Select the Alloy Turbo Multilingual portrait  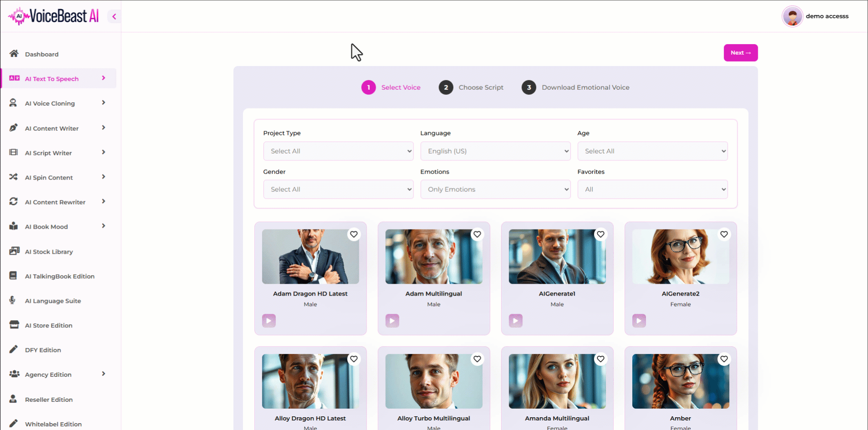coord(434,381)
